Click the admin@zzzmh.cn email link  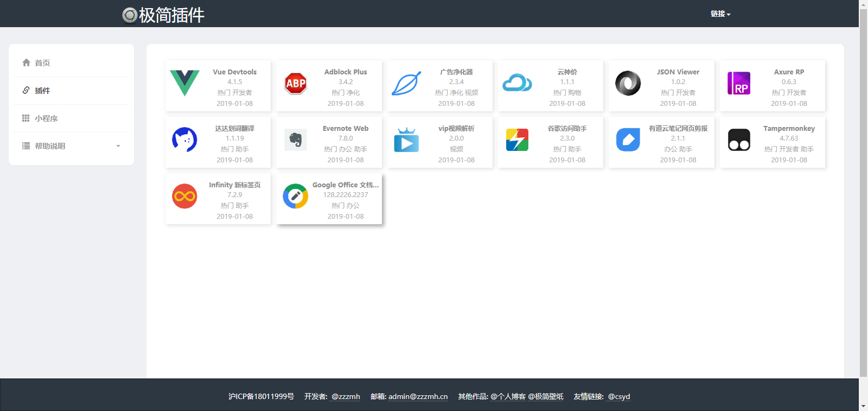[418, 396]
